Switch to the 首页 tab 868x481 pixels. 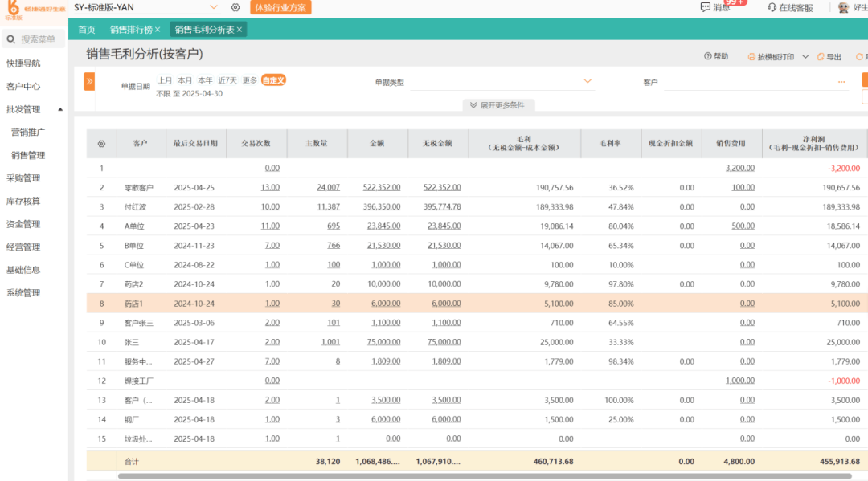(x=86, y=30)
